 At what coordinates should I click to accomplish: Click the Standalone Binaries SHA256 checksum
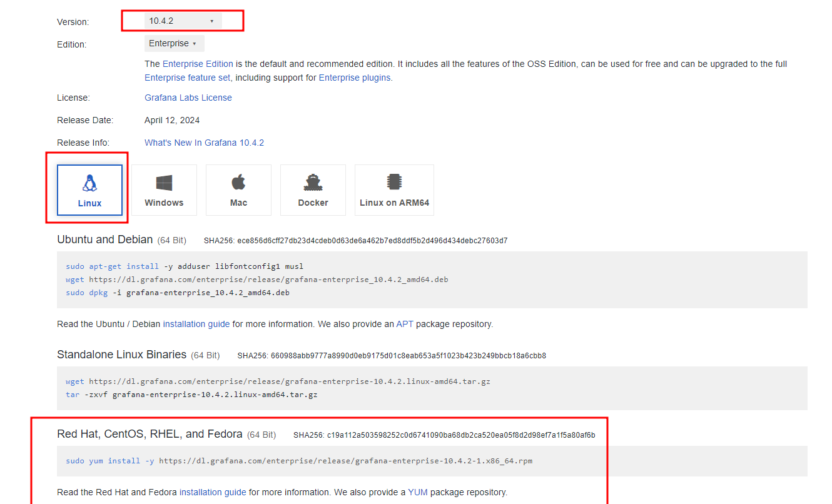392,356
